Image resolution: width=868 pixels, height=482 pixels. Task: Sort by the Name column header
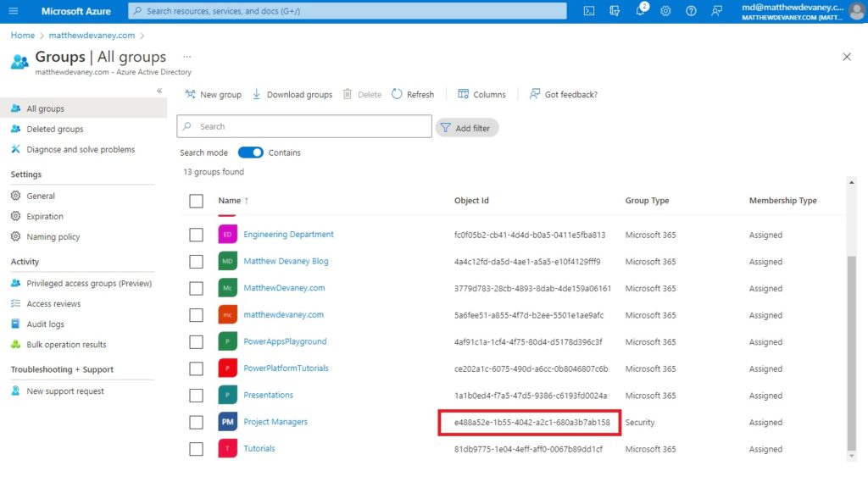[233, 200]
